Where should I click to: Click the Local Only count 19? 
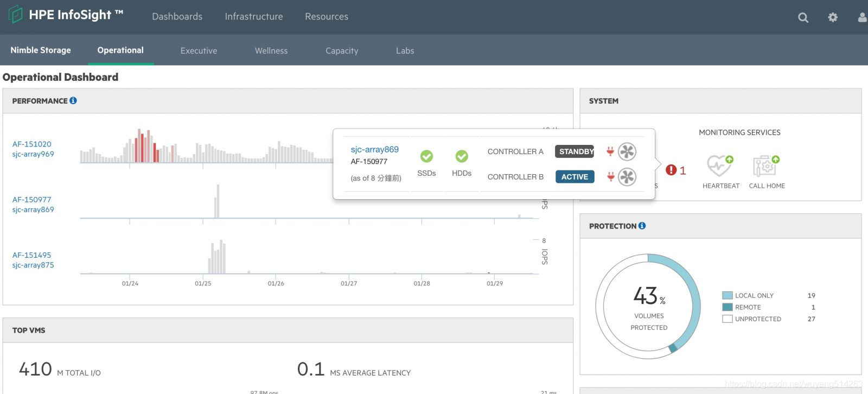(x=812, y=296)
